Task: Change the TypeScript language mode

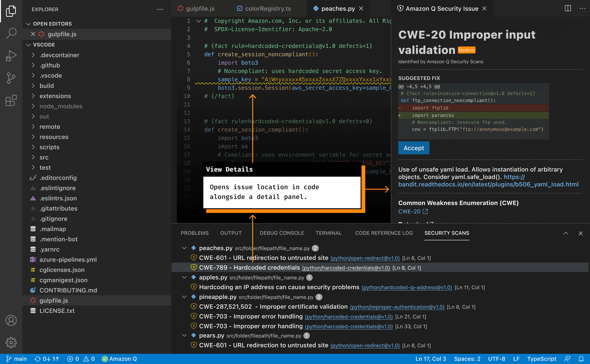Action: coord(542,359)
